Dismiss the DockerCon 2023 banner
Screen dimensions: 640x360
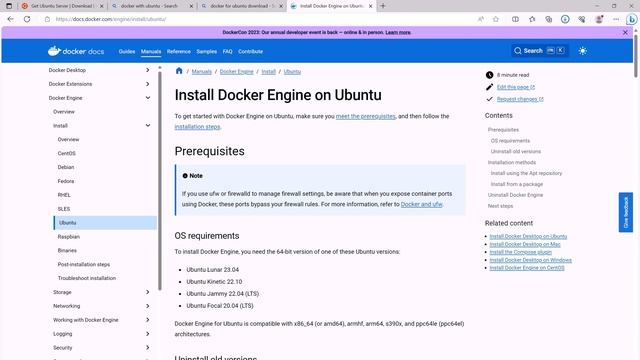(x=625, y=32)
